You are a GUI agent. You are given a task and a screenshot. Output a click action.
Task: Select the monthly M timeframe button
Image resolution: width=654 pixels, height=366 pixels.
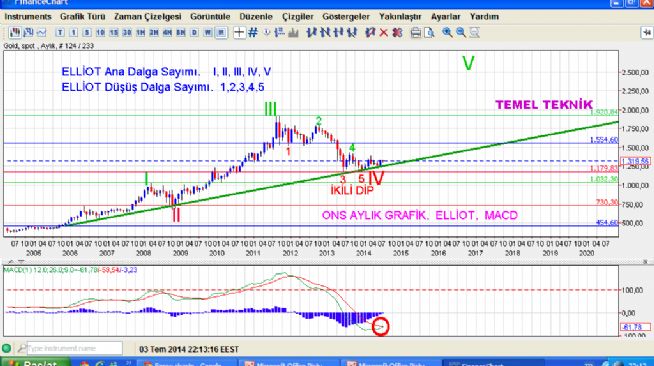(x=221, y=33)
